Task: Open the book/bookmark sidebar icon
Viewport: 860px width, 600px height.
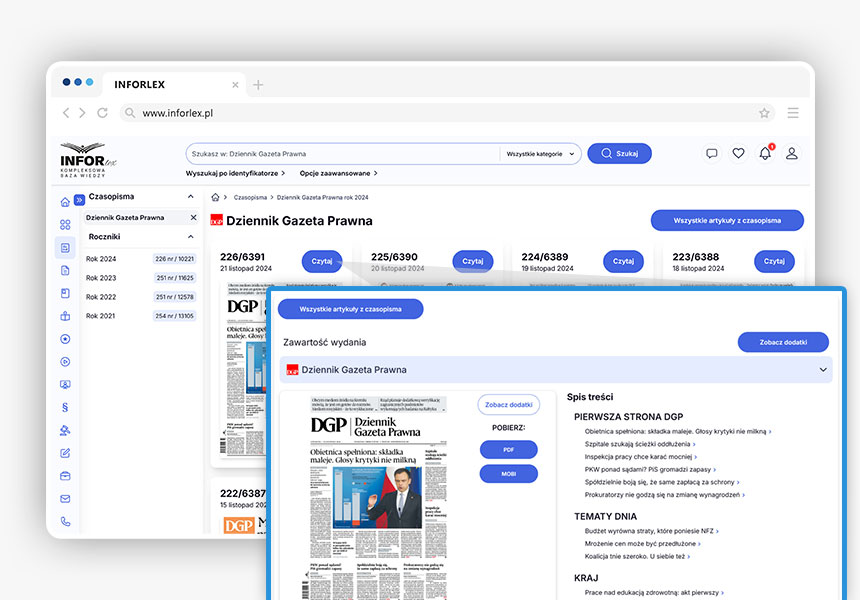Action: coord(65,293)
